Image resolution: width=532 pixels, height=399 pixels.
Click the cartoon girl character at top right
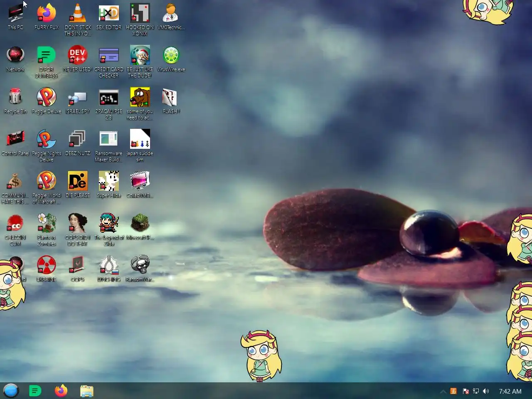tap(488, 12)
